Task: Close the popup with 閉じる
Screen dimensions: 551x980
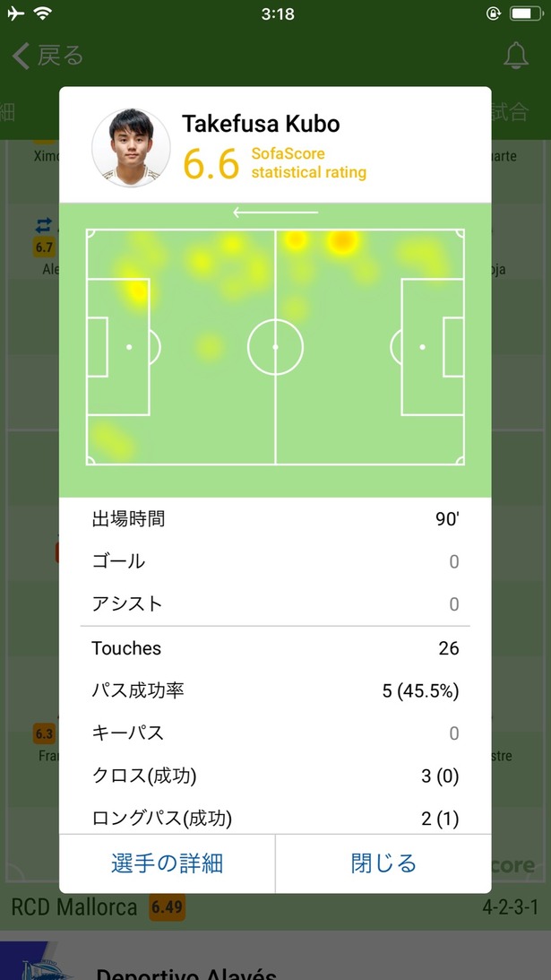Action: [x=383, y=863]
